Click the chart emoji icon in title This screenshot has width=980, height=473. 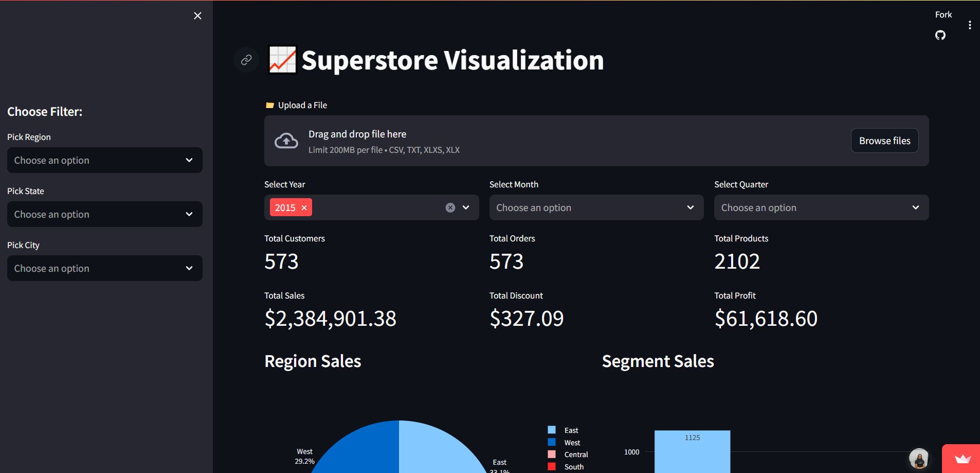282,60
